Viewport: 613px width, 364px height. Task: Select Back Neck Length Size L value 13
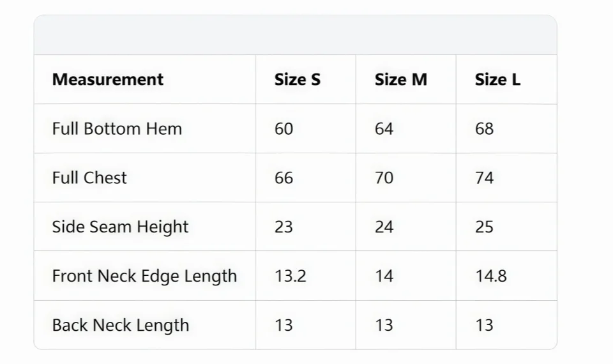coord(484,325)
